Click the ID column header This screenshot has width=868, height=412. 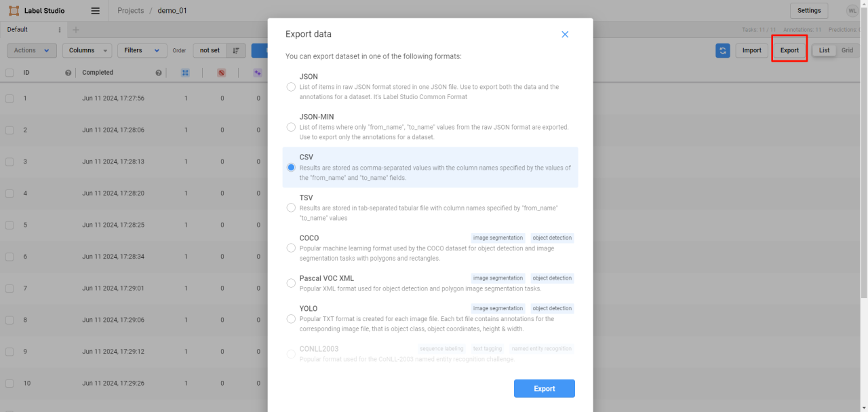tap(26, 73)
